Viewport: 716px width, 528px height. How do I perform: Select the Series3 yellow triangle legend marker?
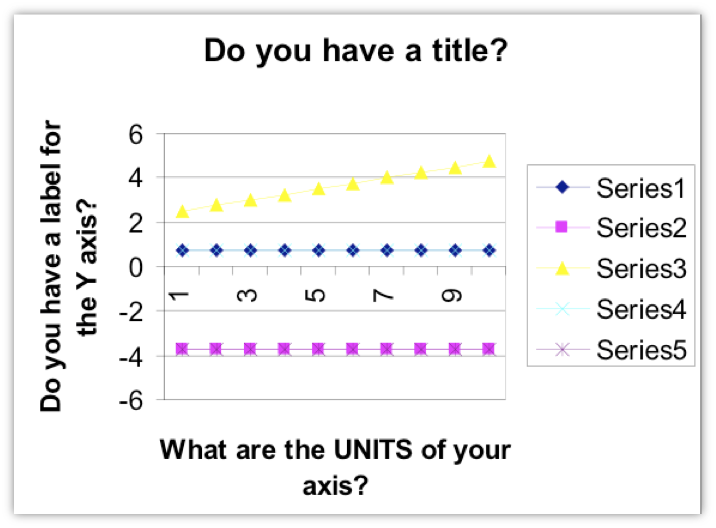562,268
